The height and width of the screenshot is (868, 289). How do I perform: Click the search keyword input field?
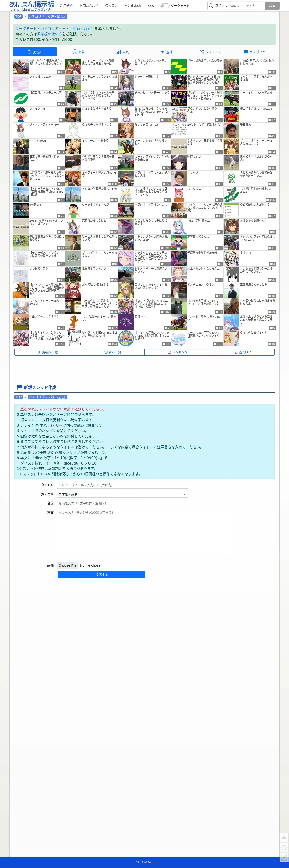[x=246, y=6]
